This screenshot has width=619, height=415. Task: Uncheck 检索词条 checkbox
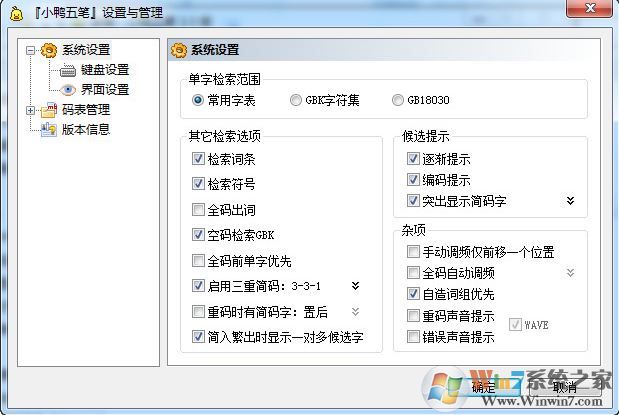click(x=198, y=159)
